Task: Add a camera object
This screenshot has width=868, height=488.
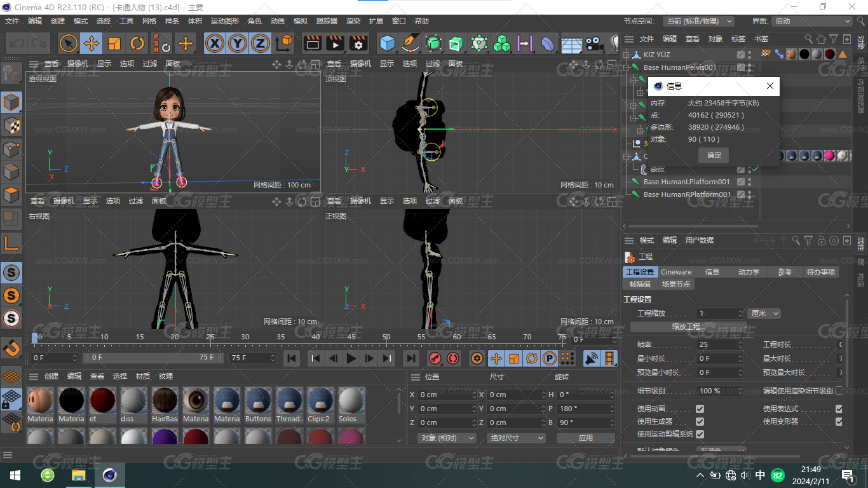Action: [594, 43]
